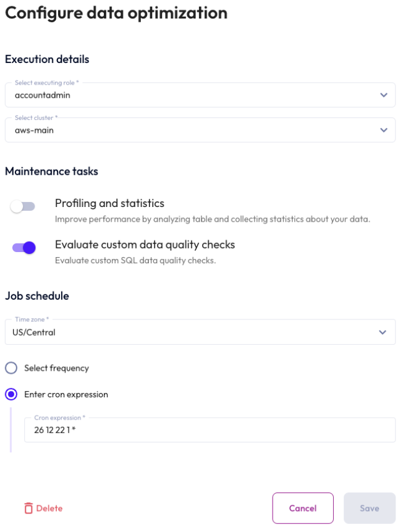Disable the Evaluate custom data quality checks toggle
This screenshot has height=532, width=403.
tap(23, 246)
